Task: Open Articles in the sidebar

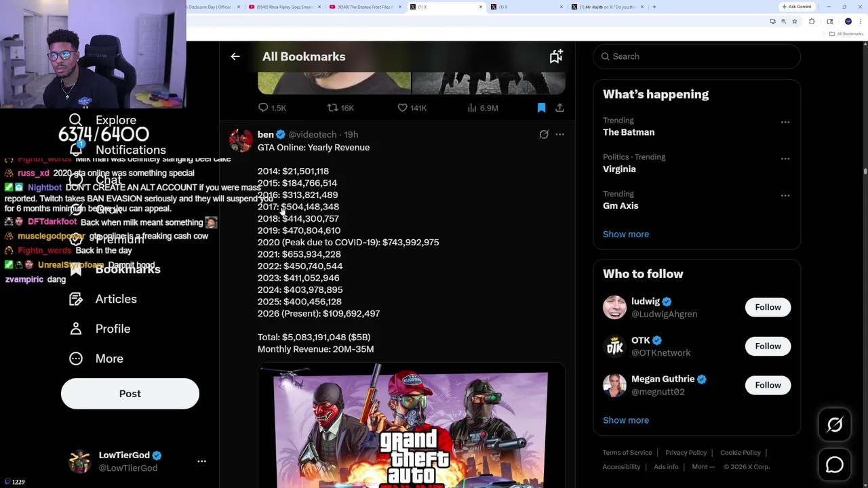Action: click(116, 299)
